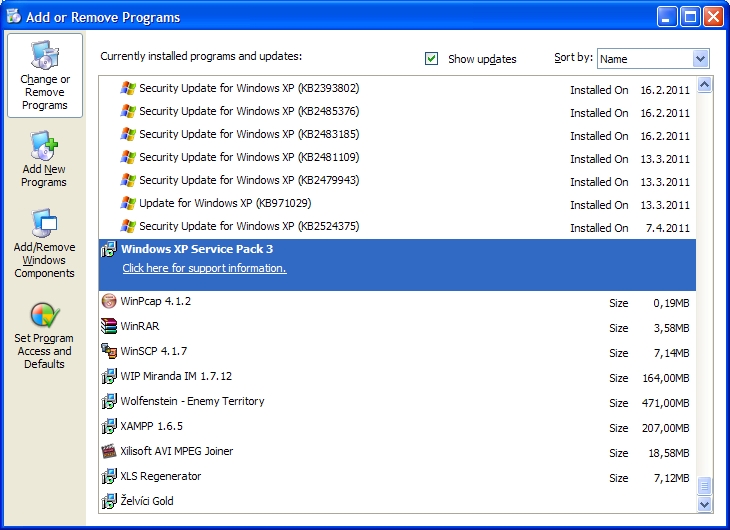Select Security Update KB2524375 entry
This screenshot has height=530, width=730.
(x=397, y=226)
